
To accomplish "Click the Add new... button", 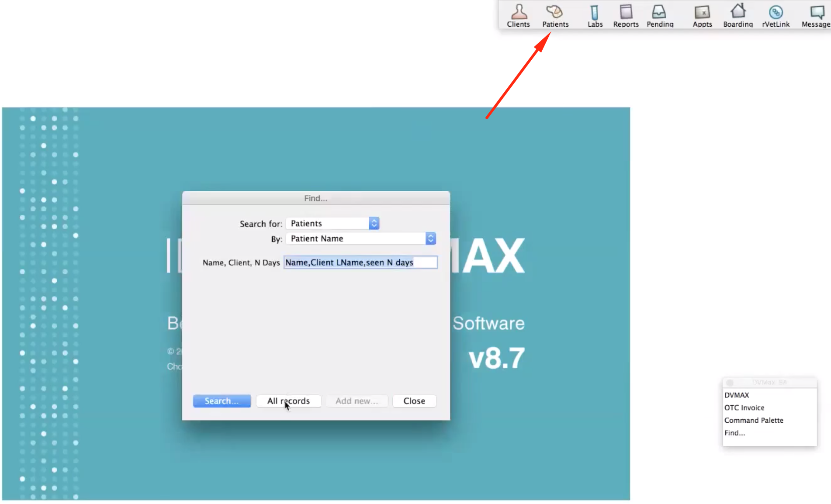I will [357, 401].
